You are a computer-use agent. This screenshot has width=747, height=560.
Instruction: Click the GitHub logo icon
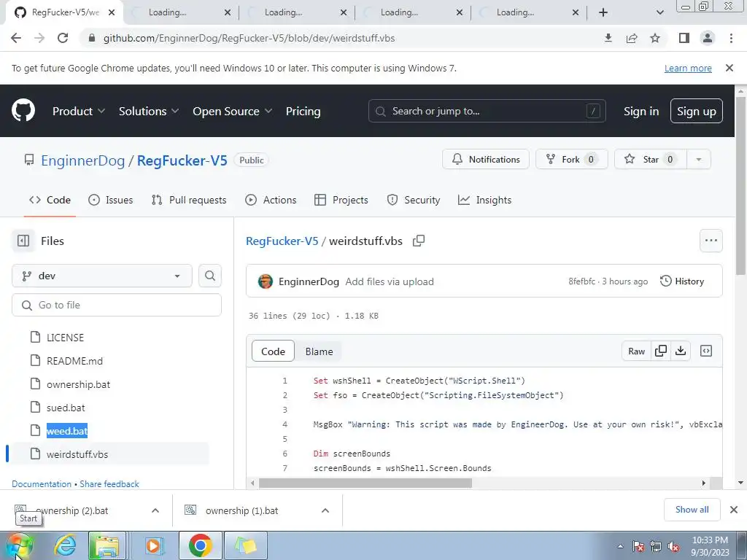[x=23, y=111]
